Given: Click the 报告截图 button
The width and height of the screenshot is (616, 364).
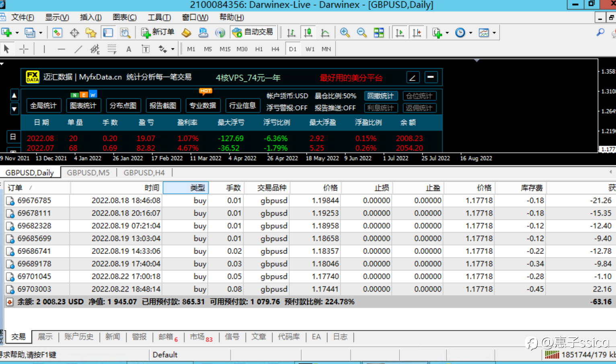Looking at the screenshot, I should coord(163,106).
